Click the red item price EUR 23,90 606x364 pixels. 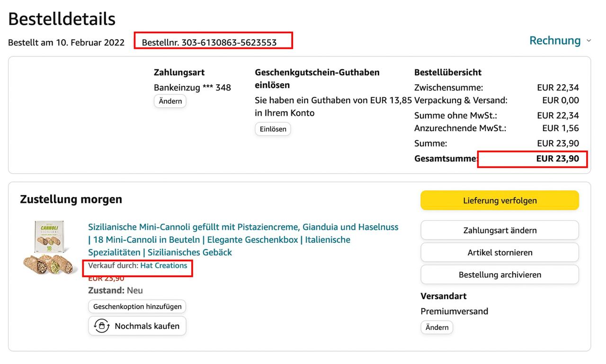(x=106, y=279)
